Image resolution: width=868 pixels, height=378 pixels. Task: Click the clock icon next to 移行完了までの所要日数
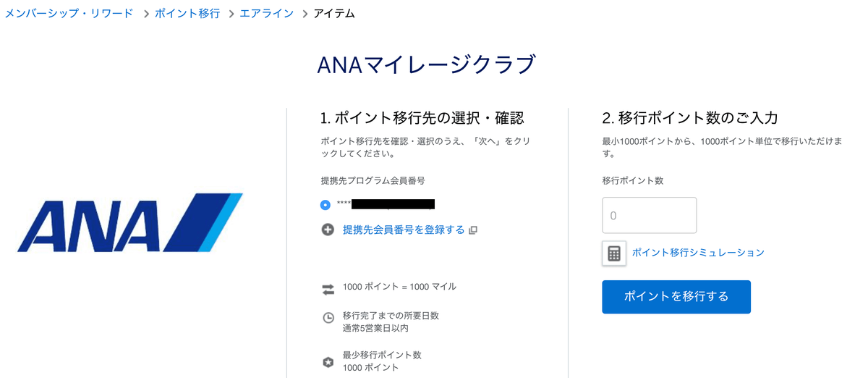click(328, 318)
